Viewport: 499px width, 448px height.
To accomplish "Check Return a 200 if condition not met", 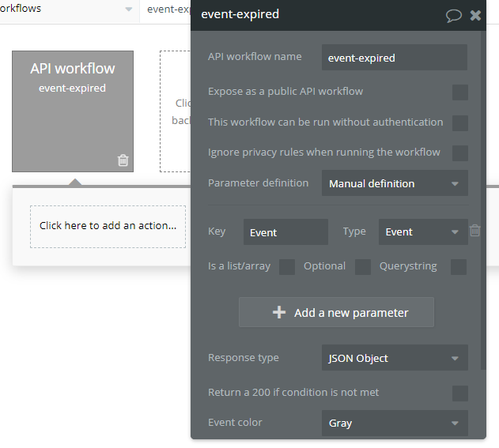I will [x=459, y=393].
